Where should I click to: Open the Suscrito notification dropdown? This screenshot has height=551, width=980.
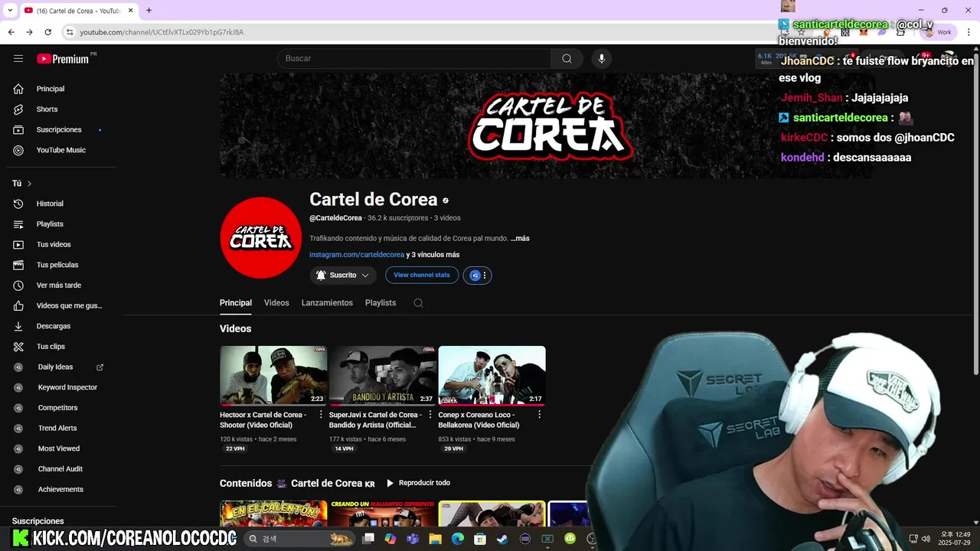click(x=343, y=275)
